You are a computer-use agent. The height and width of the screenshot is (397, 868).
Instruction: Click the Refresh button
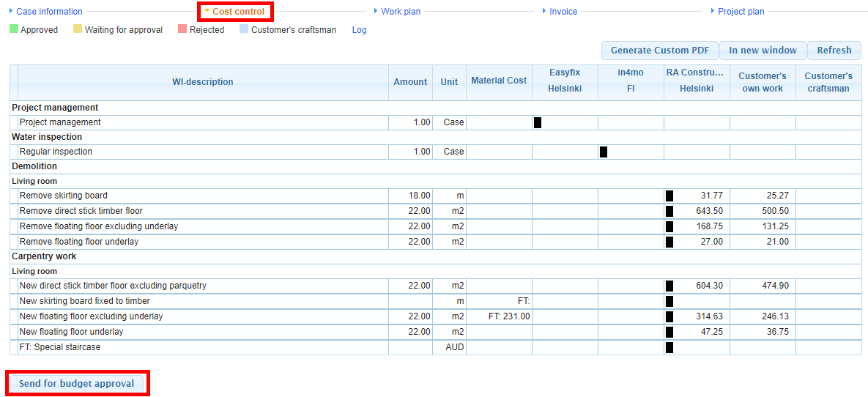click(x=834, y=51)
